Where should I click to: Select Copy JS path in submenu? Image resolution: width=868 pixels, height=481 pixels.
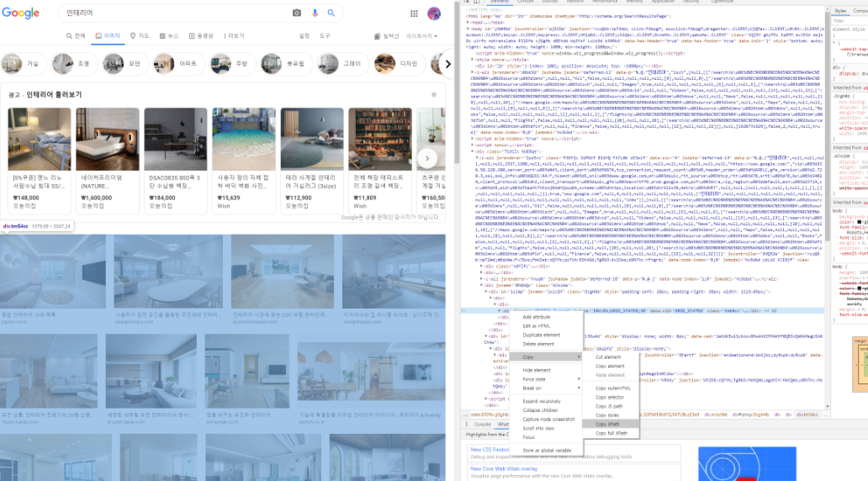tap(611, 406)
